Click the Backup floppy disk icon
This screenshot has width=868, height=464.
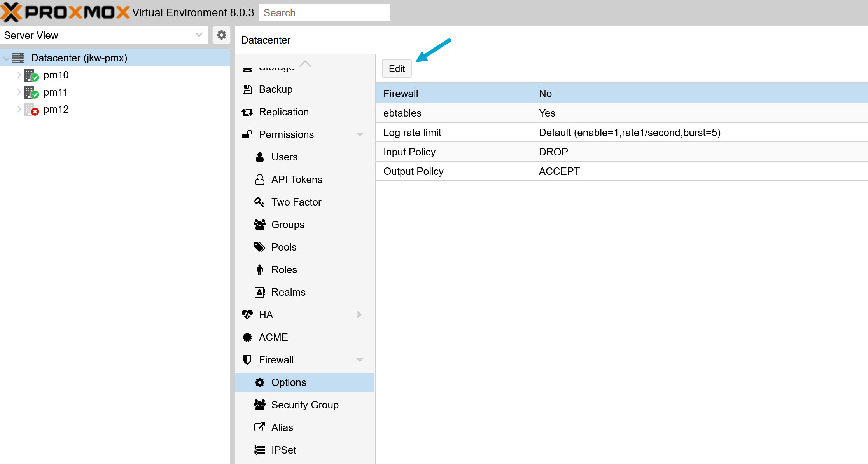(x=247, y=89)
